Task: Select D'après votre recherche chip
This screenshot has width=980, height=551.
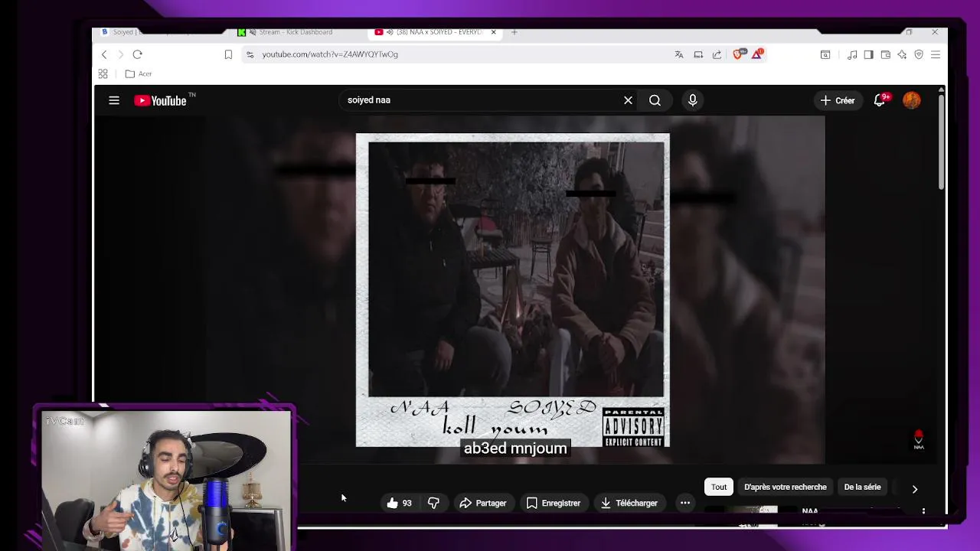Action: [786, 487]
